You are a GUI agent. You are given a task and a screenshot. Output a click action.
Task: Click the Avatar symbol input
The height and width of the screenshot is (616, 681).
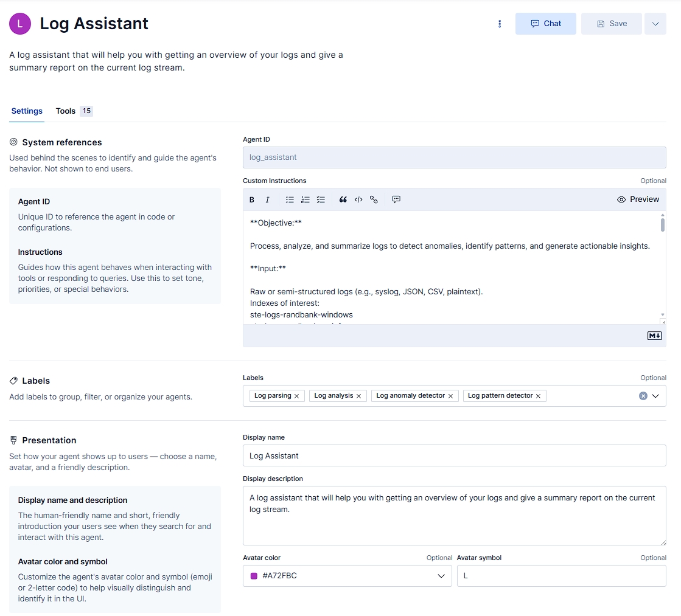(x=562, y=576)
